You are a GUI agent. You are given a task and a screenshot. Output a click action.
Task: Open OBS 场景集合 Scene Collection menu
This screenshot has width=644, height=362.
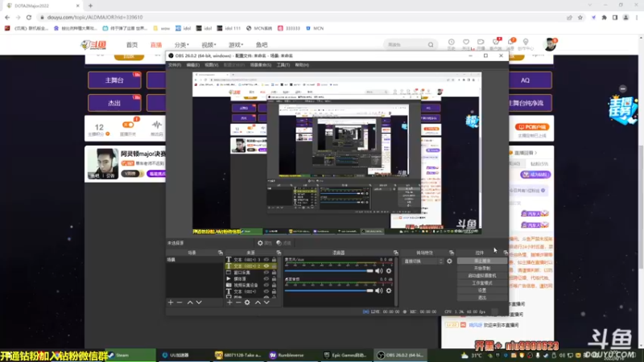click(x=260, y=65)
